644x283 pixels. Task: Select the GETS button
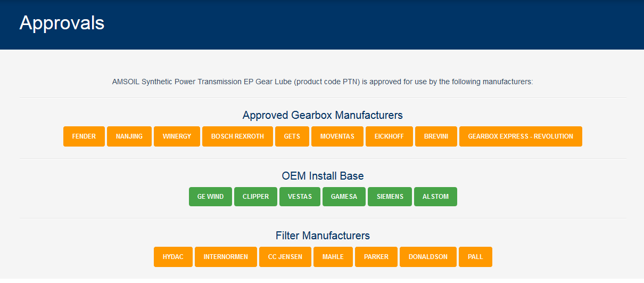(292, 136)
